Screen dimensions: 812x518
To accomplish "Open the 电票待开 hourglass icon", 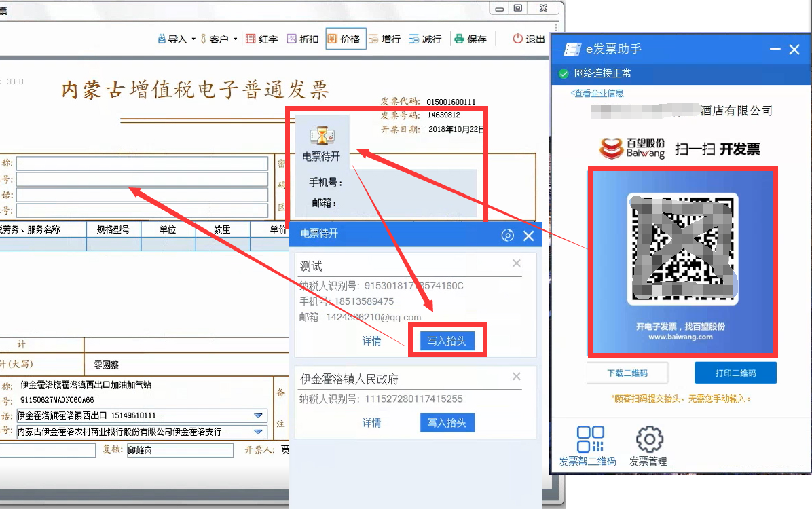I will (322, 136).
